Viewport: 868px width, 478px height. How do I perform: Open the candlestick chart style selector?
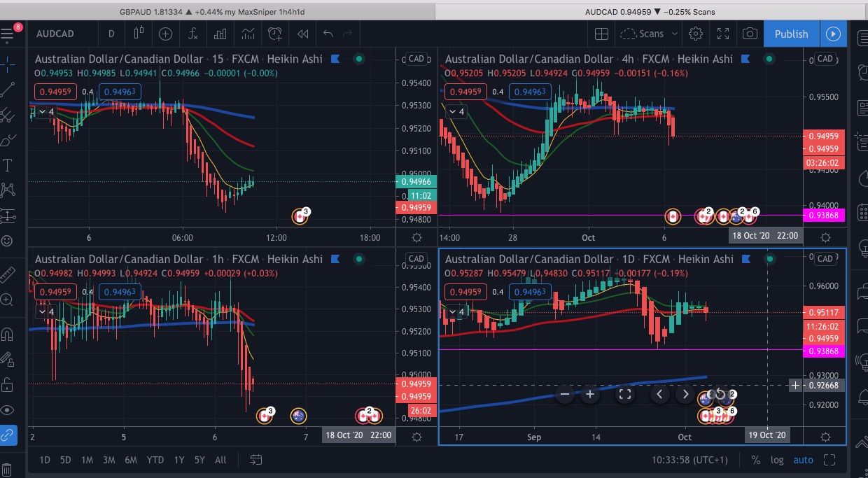(138, 34)
